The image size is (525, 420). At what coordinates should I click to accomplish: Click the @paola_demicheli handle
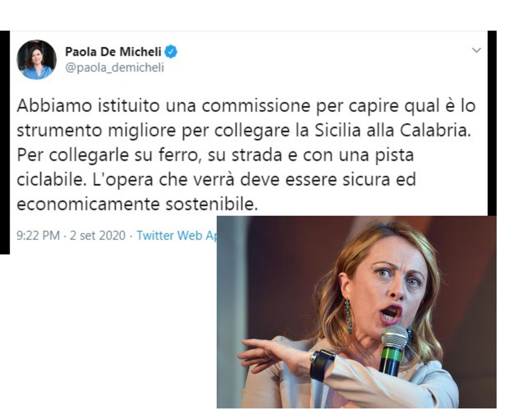click(114, 67)
